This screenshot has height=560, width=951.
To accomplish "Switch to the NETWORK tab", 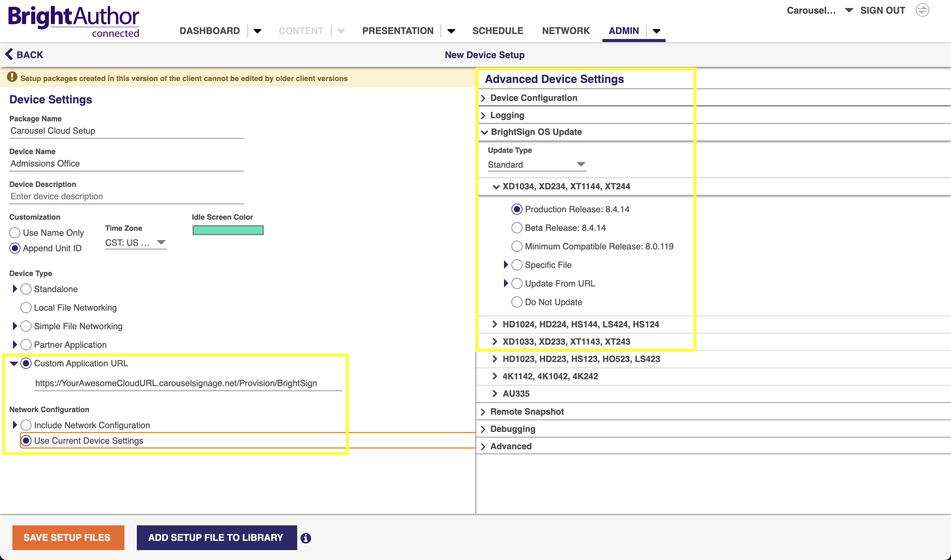I will pyautogui.click(x=566, y=31).
